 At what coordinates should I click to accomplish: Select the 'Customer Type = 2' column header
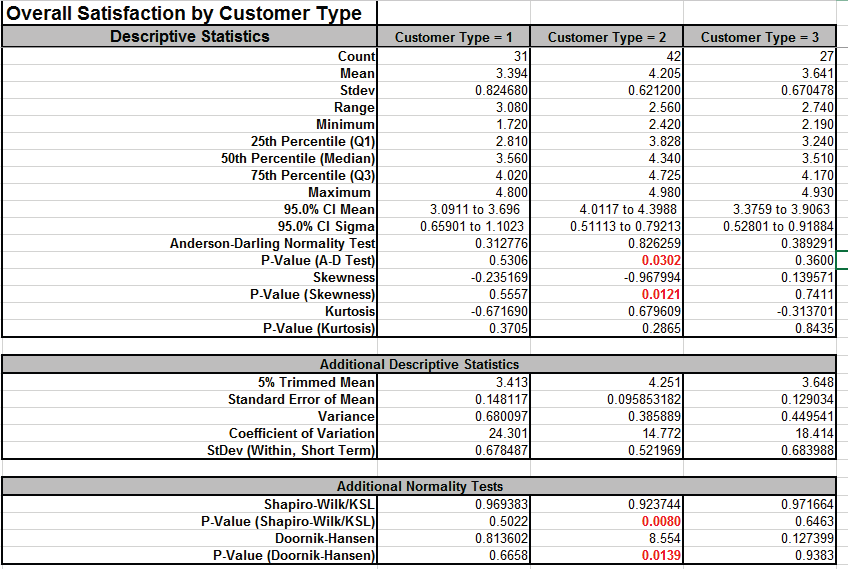point(606,38)
